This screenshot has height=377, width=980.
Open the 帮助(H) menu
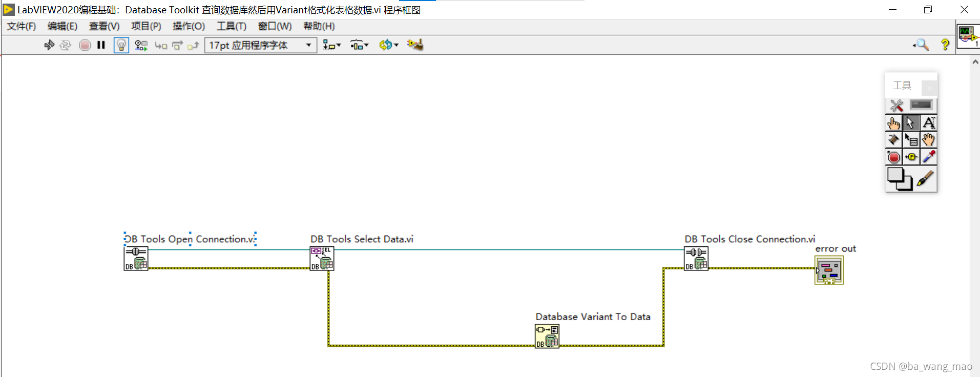click(x=319, y=26)
